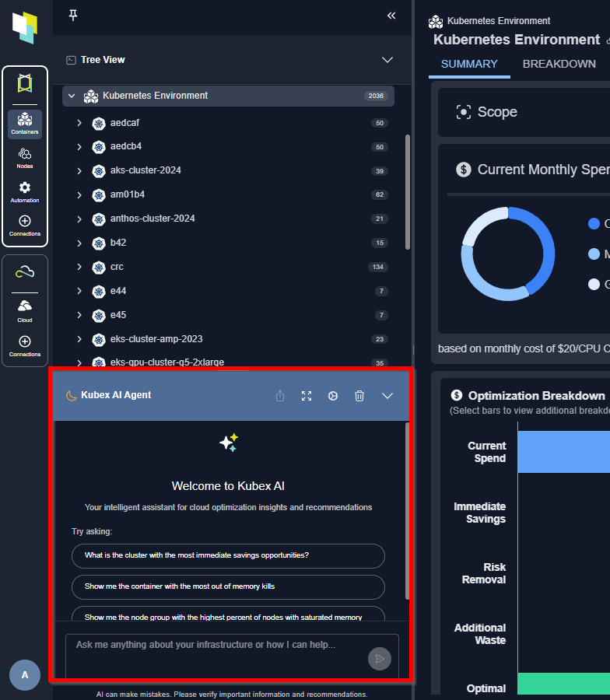Ask about container with most out of memory kills
The height and width of the screenshot is (700, 610).
pos(228,586)
